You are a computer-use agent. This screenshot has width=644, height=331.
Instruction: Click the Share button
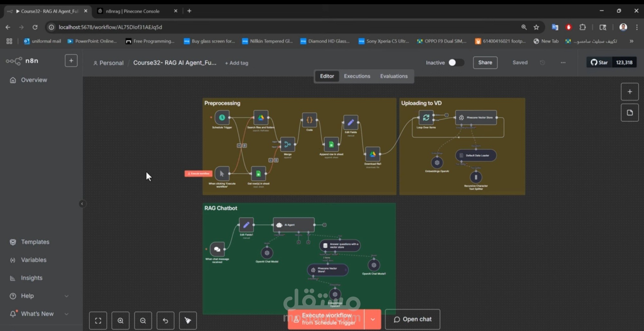coord(485,63)
